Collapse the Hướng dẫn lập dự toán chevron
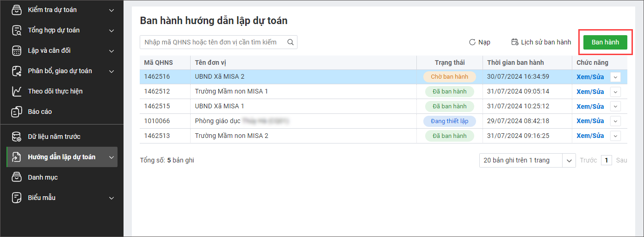 pos(111,157)
